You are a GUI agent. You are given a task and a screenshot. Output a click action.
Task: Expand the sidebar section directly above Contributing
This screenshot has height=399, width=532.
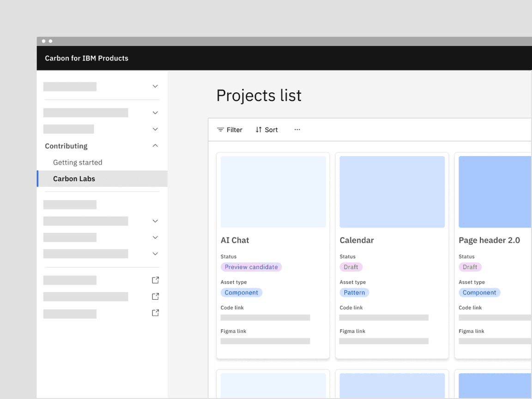pos(155,129)
